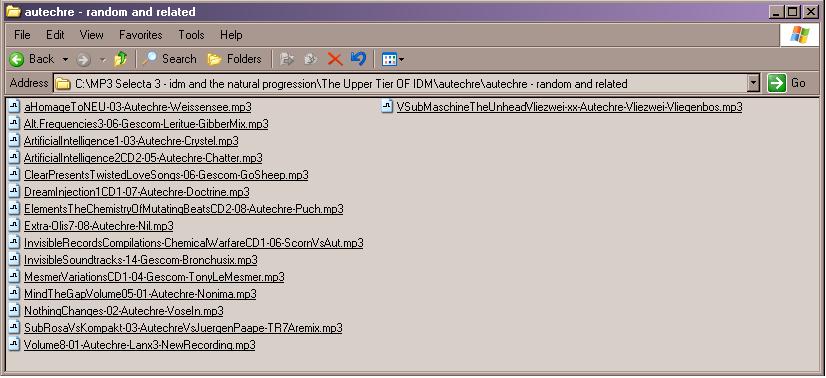This screenshot has height=378, width=826.
Task: Click icon of MindTheGapVolume05 Nonima file
Action: 15,293
